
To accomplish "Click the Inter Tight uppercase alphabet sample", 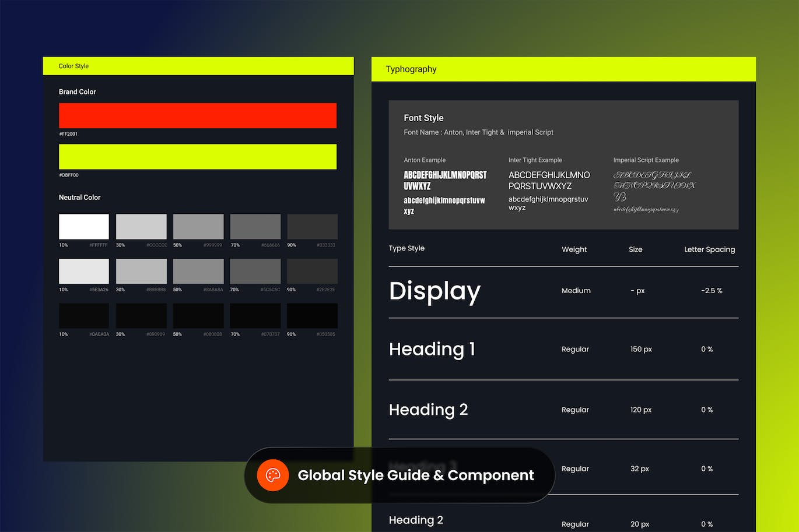I will 549,180.
